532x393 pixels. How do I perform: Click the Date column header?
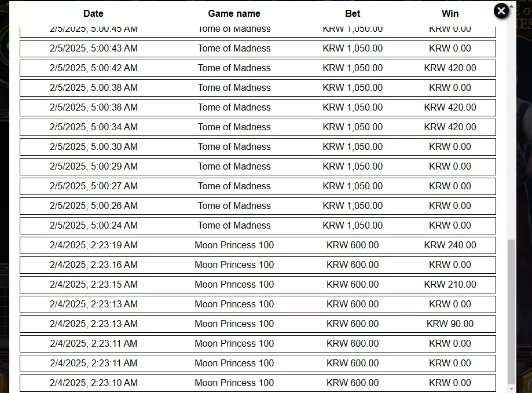click(x=93, y=13)
